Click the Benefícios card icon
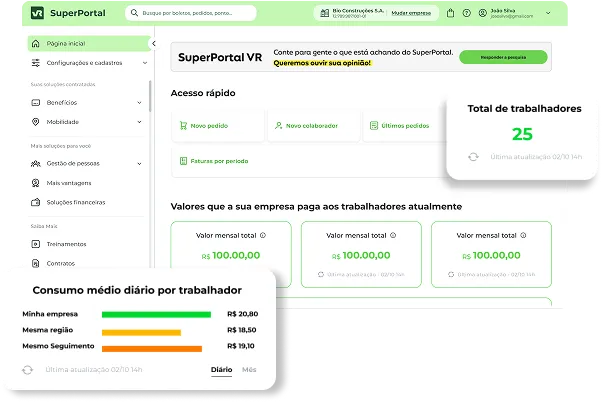Screen dimensions: 602x403 (36, 102)
